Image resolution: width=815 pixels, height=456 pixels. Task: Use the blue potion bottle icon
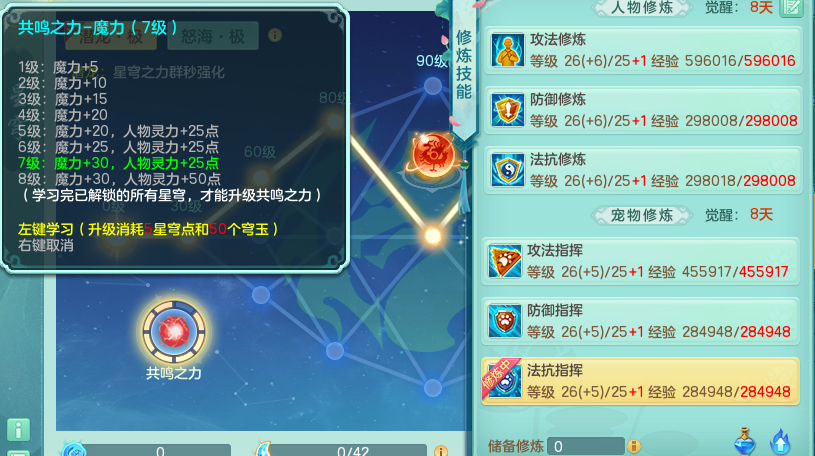[744, 441]
